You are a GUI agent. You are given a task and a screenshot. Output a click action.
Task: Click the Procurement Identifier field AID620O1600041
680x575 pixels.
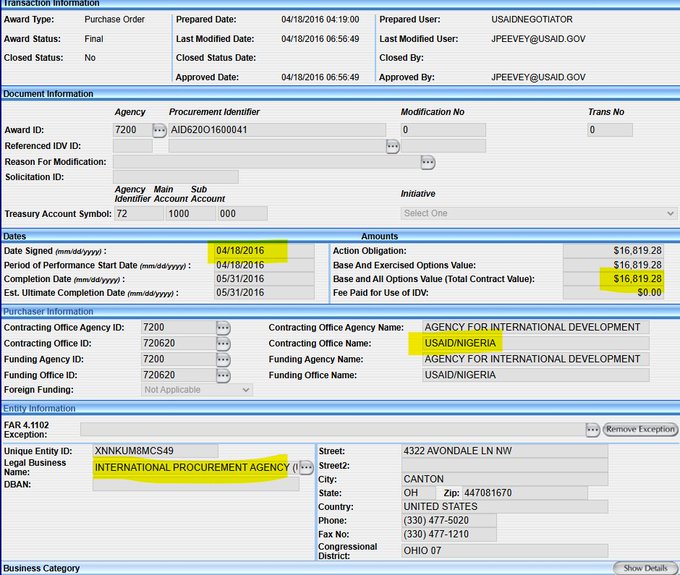[x=277, y=130]
